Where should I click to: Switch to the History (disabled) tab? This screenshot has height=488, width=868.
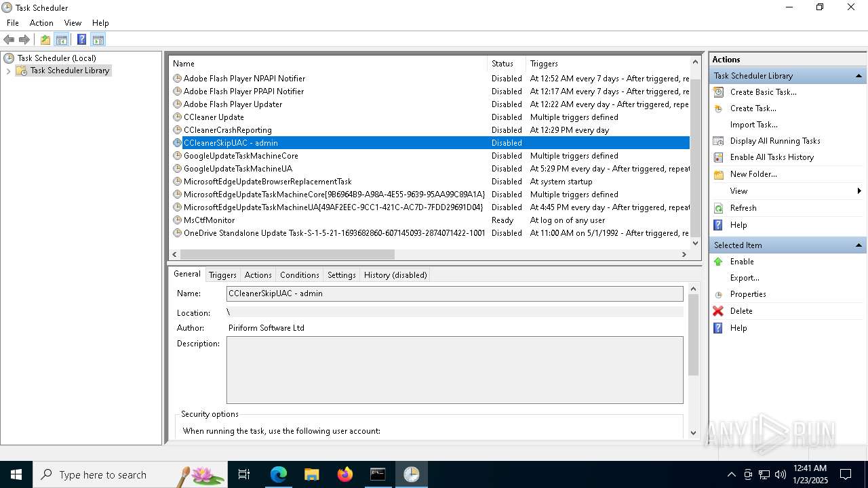[x=395, y=275]
